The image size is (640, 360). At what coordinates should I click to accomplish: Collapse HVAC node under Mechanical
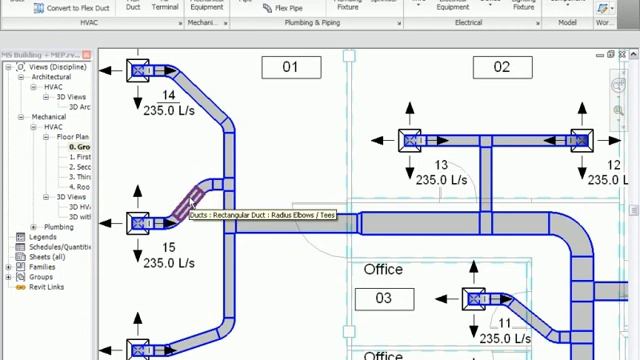pos(33,127)
